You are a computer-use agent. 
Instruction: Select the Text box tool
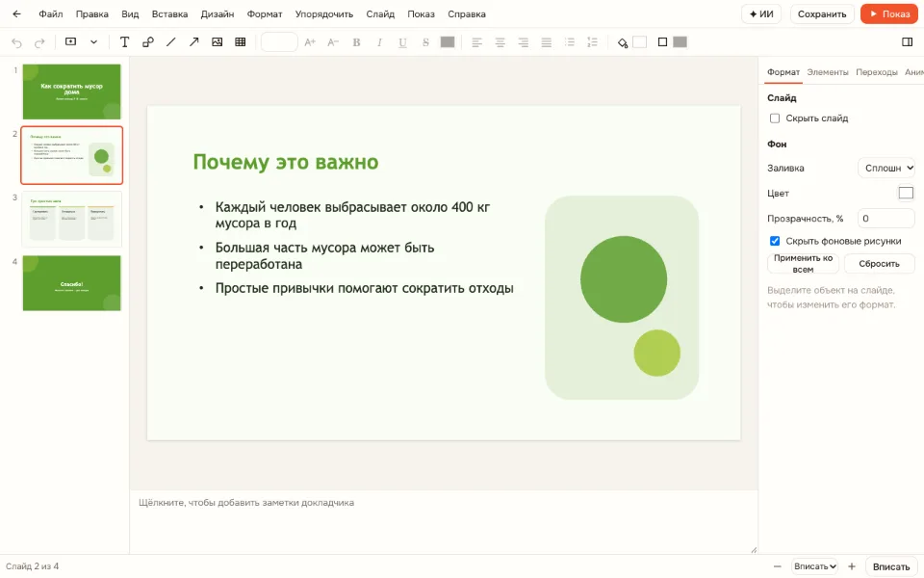(x=124, y=41)
